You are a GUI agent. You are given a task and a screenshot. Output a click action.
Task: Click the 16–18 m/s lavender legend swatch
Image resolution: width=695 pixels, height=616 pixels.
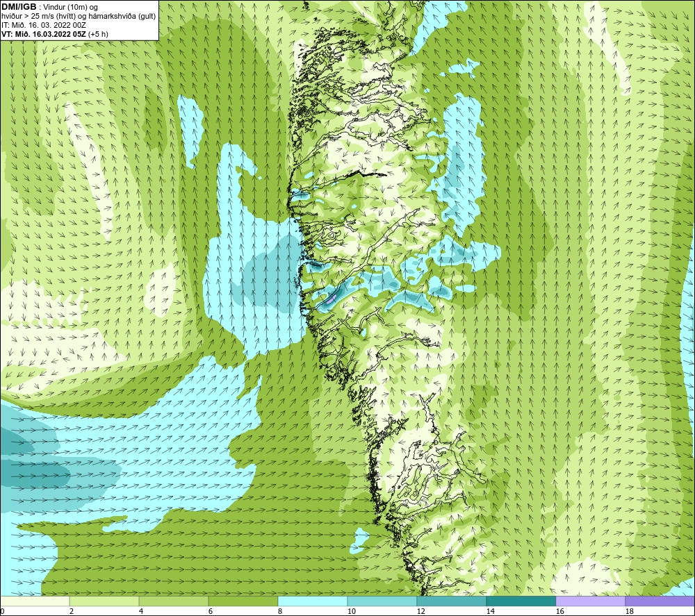click(x=590, y=601)
